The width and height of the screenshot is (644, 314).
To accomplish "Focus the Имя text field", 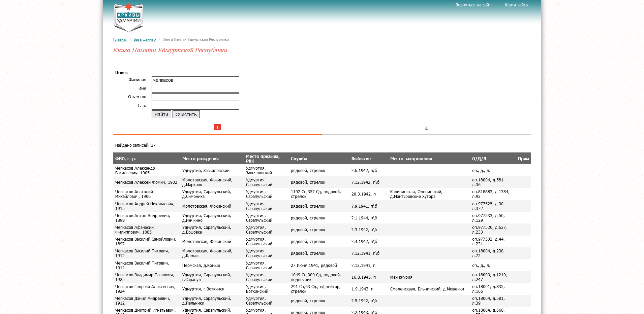I will click(x=195, y=89).
